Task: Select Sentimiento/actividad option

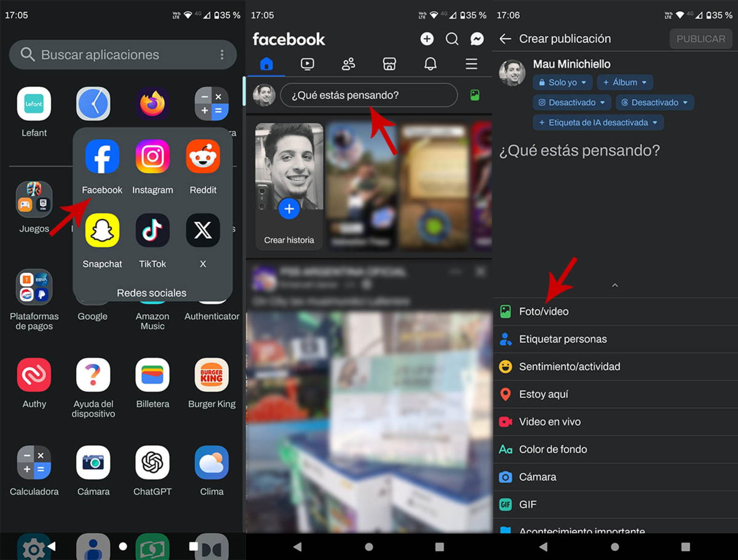Action: [615, 367]
